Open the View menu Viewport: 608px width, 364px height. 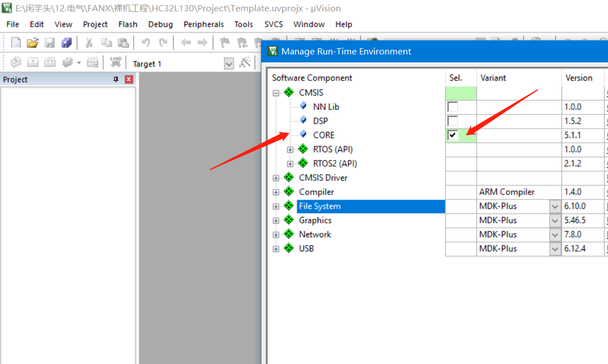point(63,24)
